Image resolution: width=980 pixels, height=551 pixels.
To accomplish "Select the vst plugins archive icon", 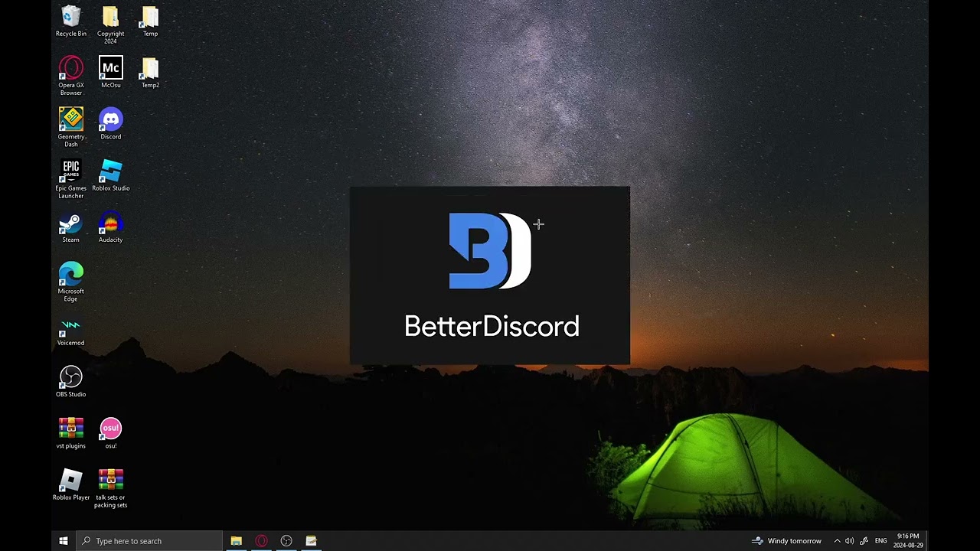I will (70, 433).
